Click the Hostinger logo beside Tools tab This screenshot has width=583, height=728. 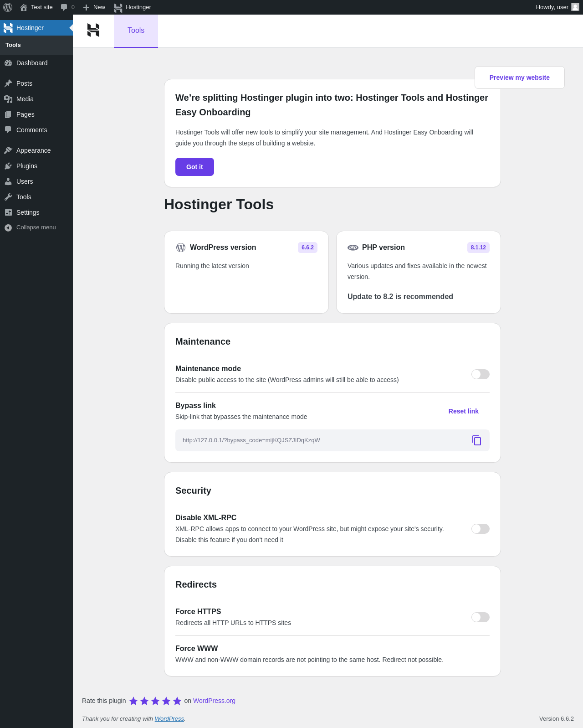coord(93,30)
